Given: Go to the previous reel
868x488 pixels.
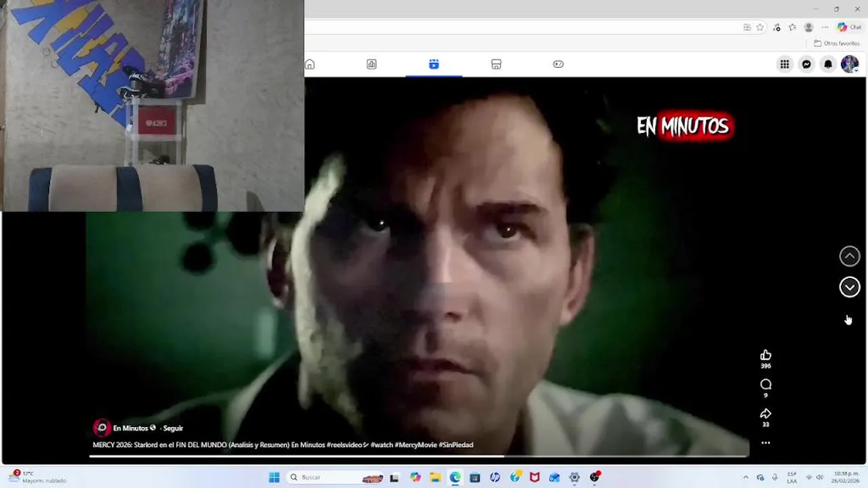Looking at the screenshot, I should tap(850, 256).
